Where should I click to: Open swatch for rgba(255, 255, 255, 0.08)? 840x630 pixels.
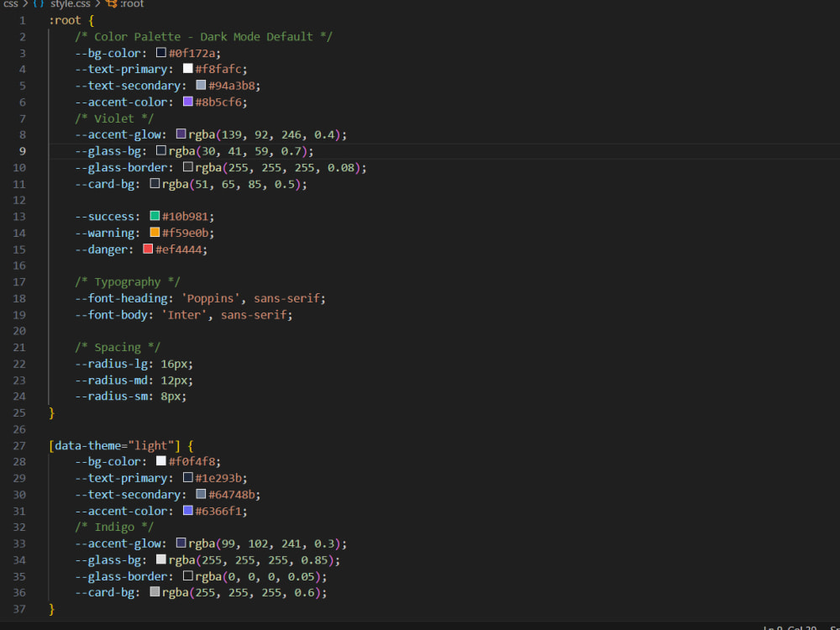[x=187, y=167]
